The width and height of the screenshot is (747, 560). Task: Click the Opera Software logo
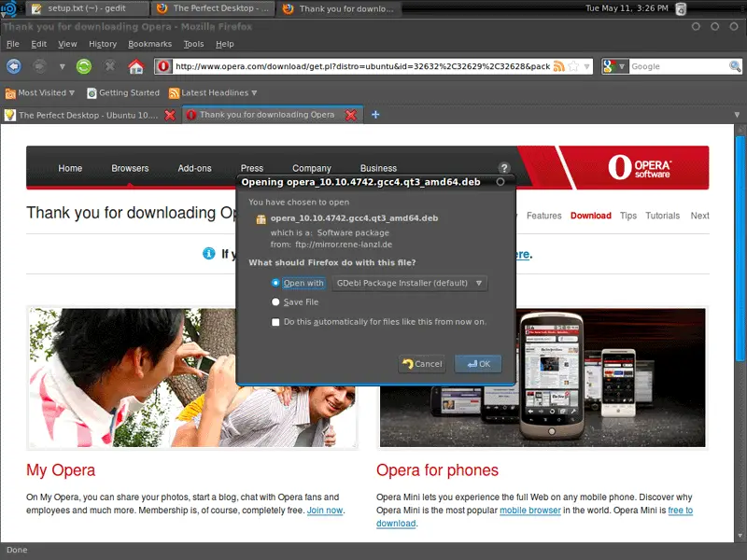pyautogui.click(x=640, y=168)
